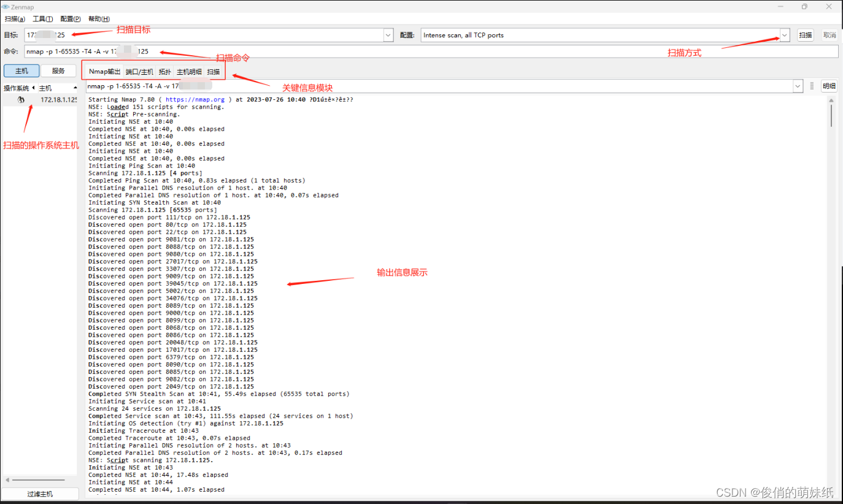
Task: Click 'NSE: Script scanning 172.18.1.125.' line
Action: (151, 460)
